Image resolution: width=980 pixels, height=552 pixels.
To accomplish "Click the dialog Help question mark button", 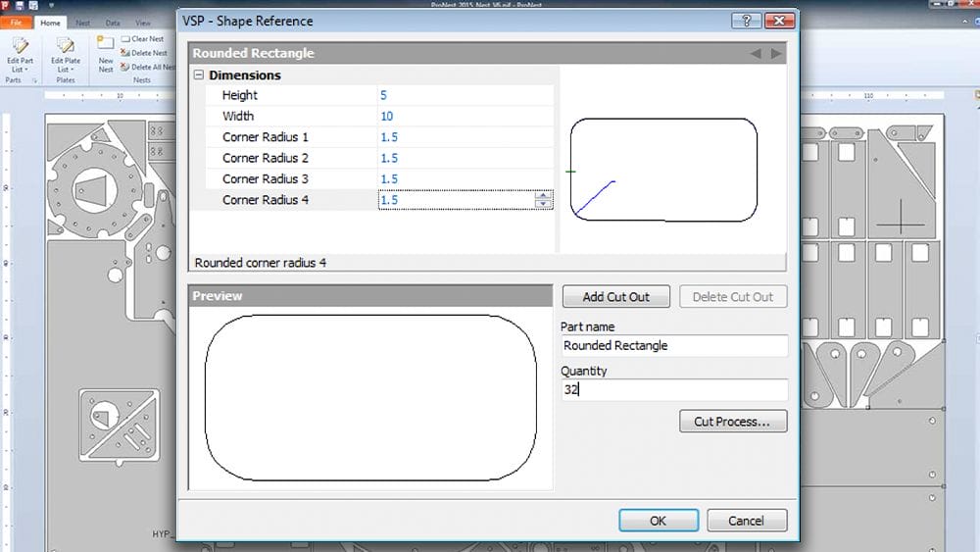I will [x=747, y=21].
